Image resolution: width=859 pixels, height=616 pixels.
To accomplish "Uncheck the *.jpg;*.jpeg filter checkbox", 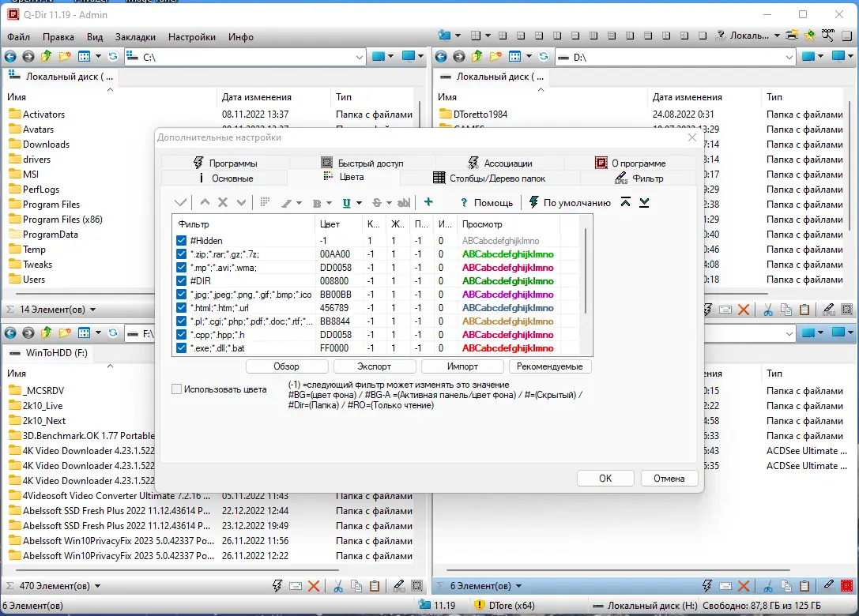I will [181, 294].
